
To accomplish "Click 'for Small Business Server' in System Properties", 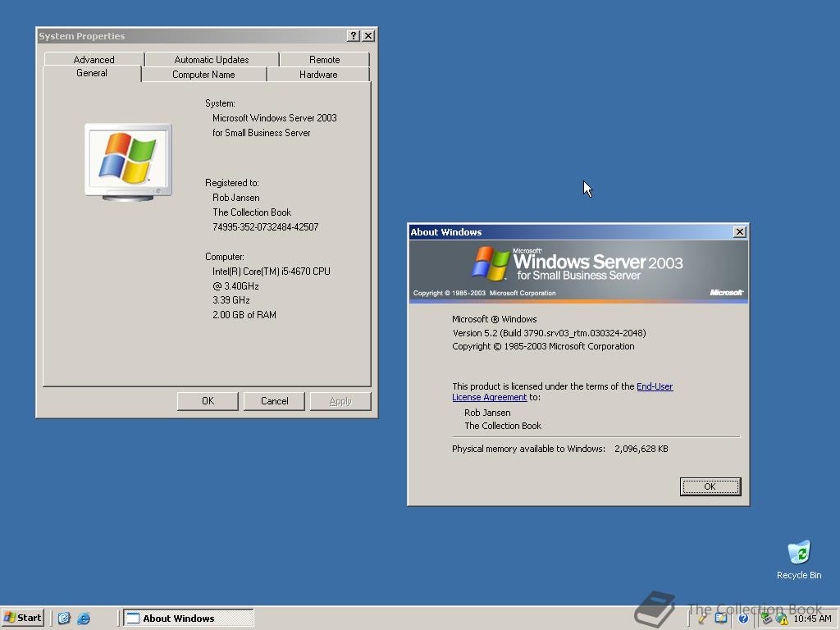I will click(x=262, y=133).
